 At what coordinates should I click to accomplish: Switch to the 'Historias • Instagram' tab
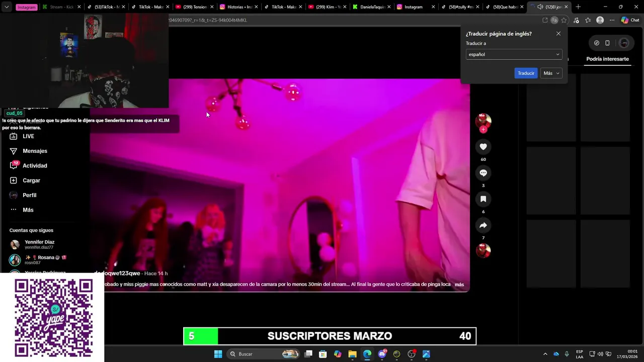coord(238,7)
